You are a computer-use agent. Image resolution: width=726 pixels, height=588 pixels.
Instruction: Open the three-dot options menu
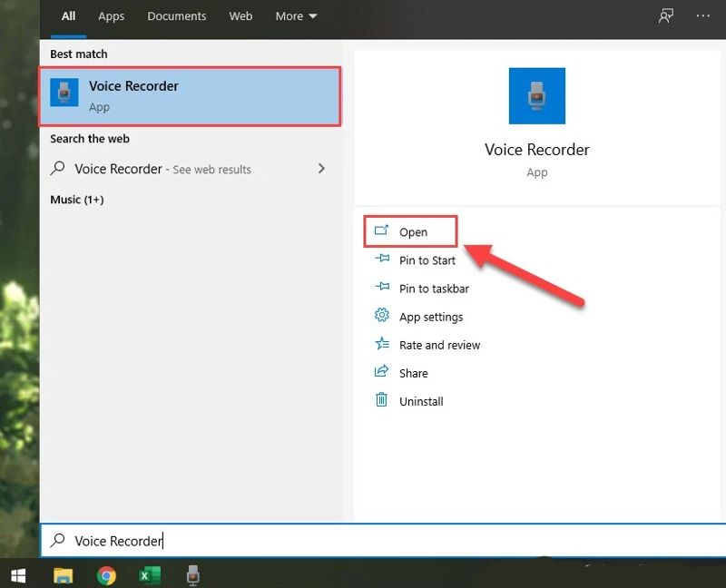pos(702,16)
